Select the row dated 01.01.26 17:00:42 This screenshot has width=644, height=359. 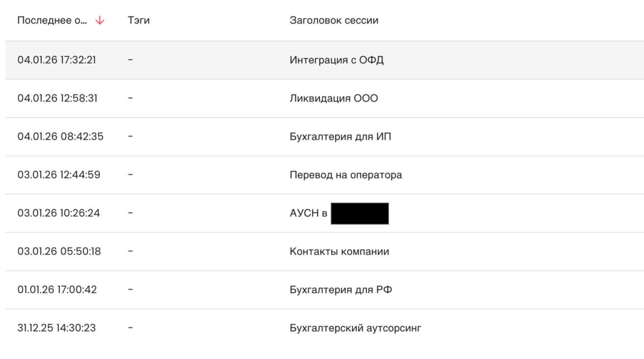[325, 290]
